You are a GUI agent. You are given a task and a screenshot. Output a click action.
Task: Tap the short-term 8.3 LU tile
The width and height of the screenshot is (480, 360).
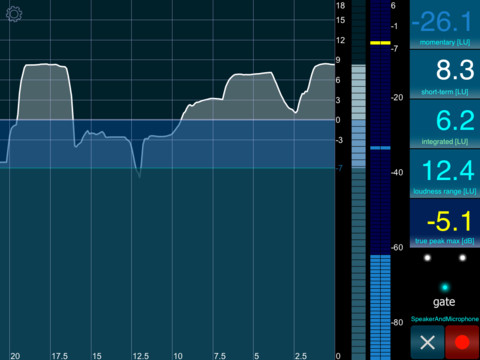point(445,74)
